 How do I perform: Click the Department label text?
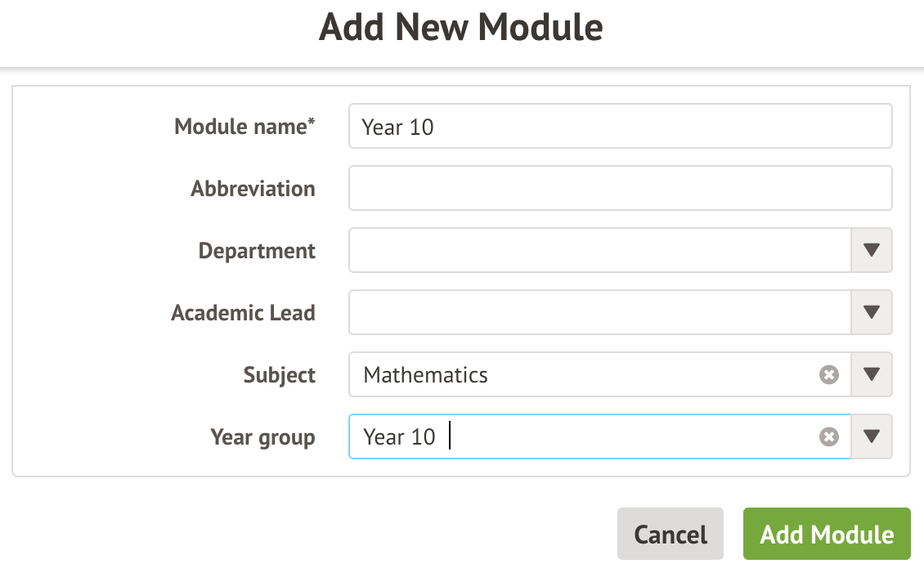(257, 250)
